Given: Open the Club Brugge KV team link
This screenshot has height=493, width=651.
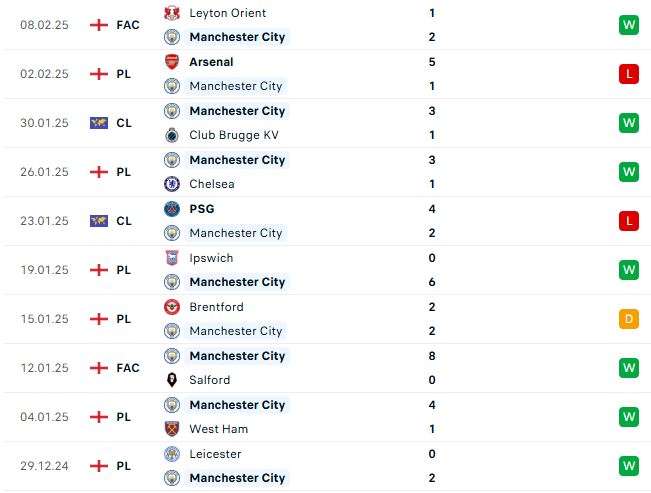Looking at the screenshot, I should 234,135.
